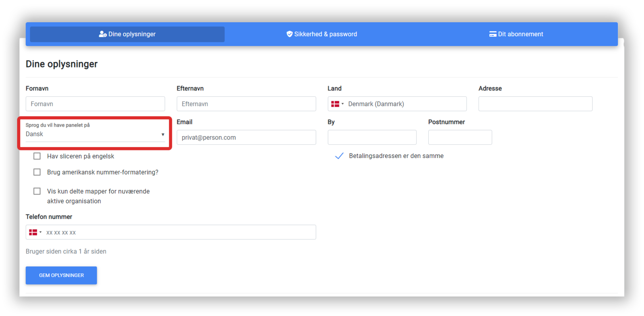This screenshot has height=316, width=644.
Task: Click the user icon in Dine oplysninger tab
Action: [103, 34]
